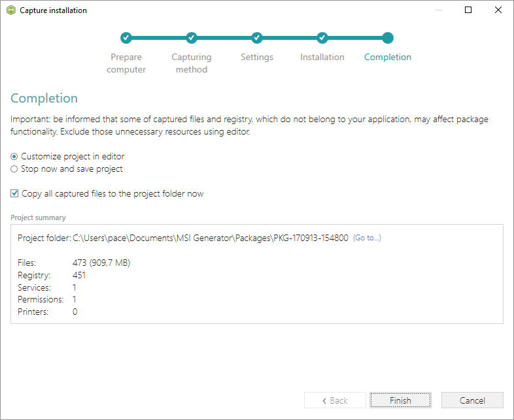Viewport: 514px width, 420px height.
Task: Click the Installation step checkmark circle
Action: click(x=322, y=38)
